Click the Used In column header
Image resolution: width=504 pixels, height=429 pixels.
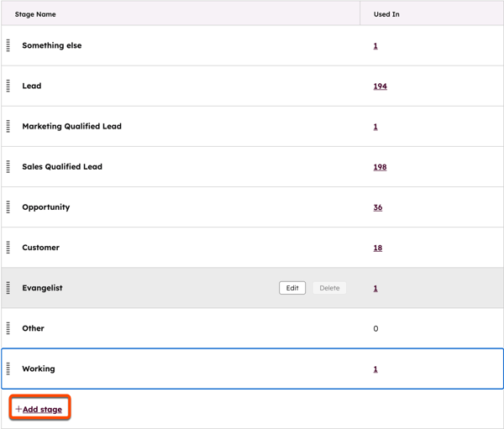pyautogui.click(x=386, y=14)
